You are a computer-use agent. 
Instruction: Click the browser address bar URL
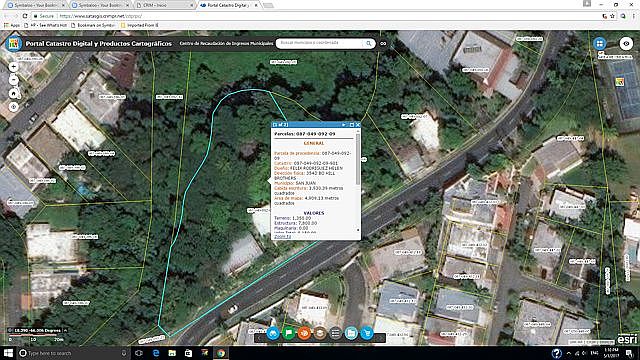click(101, 16)
